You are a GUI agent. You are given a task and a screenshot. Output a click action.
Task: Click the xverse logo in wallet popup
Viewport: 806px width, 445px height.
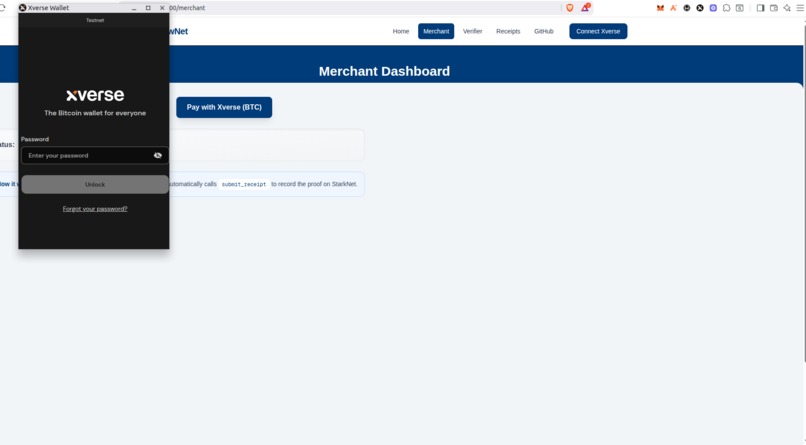[x=95, y=95]
